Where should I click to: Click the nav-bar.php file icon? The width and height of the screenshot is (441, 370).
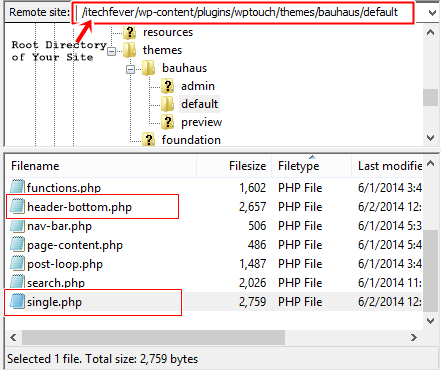pos(17,225)
